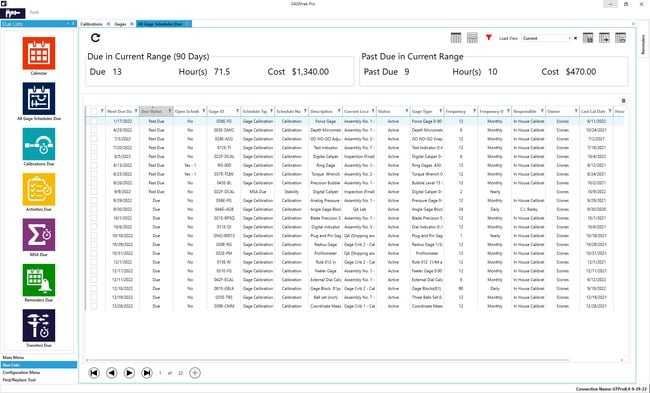The width and height of the screenshot is (650, 393).
Task: Select Due Lists in the sidebar
Action: pos(39,365)
